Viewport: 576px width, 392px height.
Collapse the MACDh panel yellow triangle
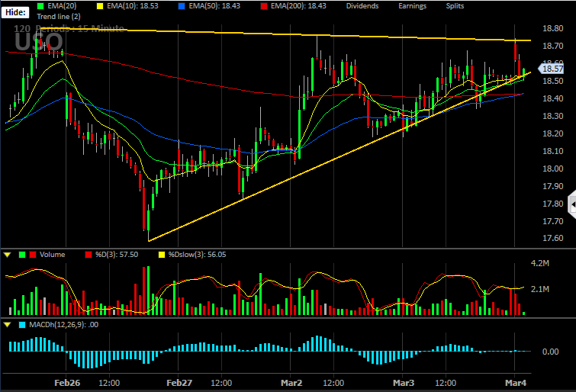click(x=8, y=325)
